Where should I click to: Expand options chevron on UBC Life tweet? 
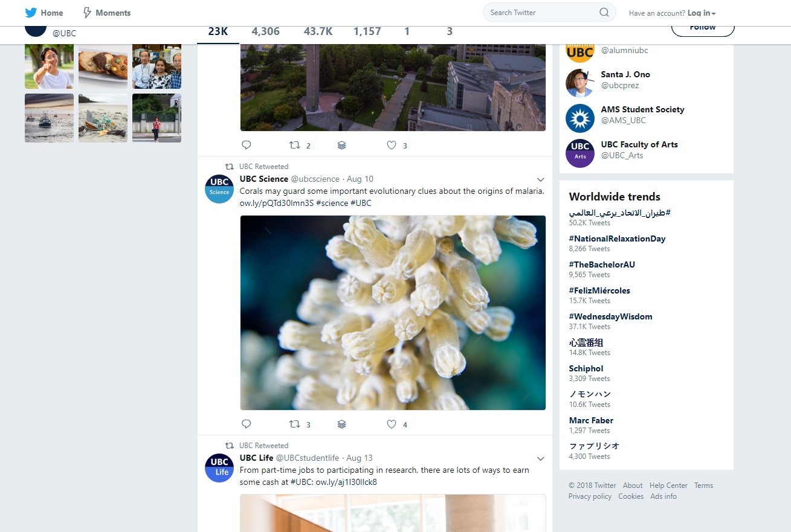click(x=541, y=459)
